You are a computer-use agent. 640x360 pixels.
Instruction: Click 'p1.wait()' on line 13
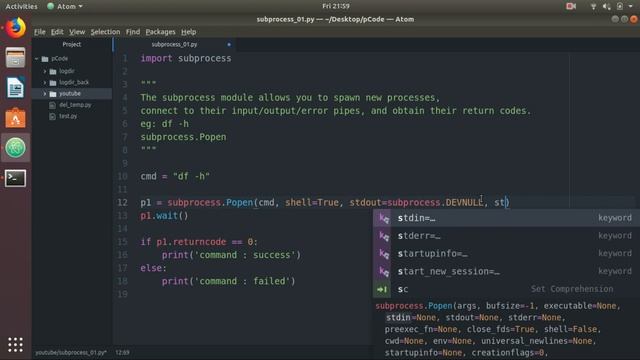(x=164, y=216)
